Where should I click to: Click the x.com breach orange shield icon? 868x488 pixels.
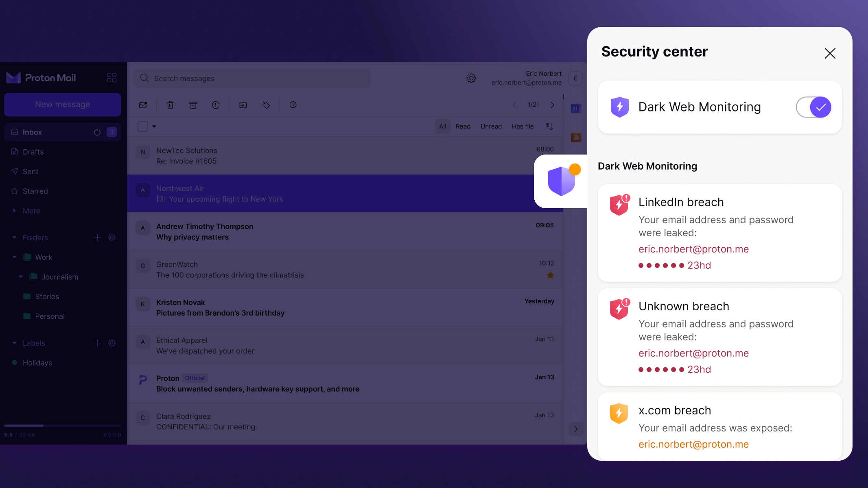(619, 413)
